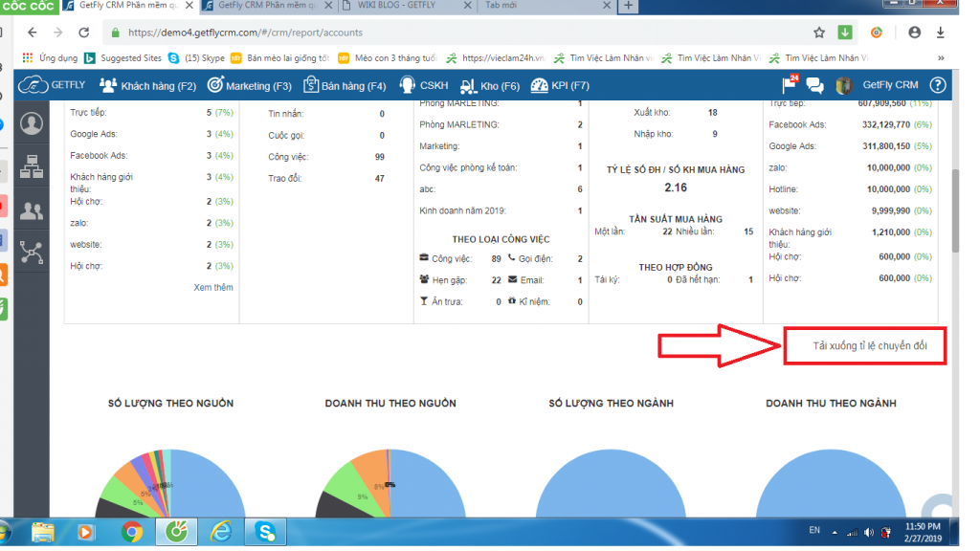Click Gọi điện phone icon
The width and height of the screenshot is (980, 551).
click(511, 257)
